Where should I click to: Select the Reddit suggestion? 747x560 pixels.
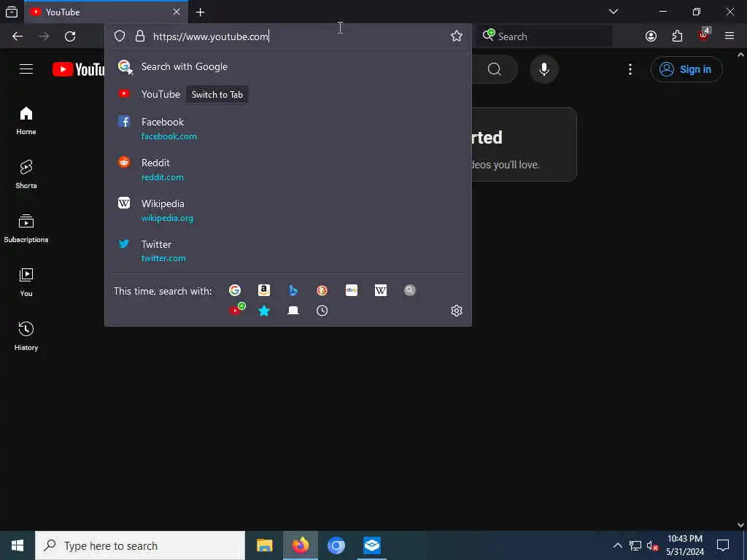[287, 169]
